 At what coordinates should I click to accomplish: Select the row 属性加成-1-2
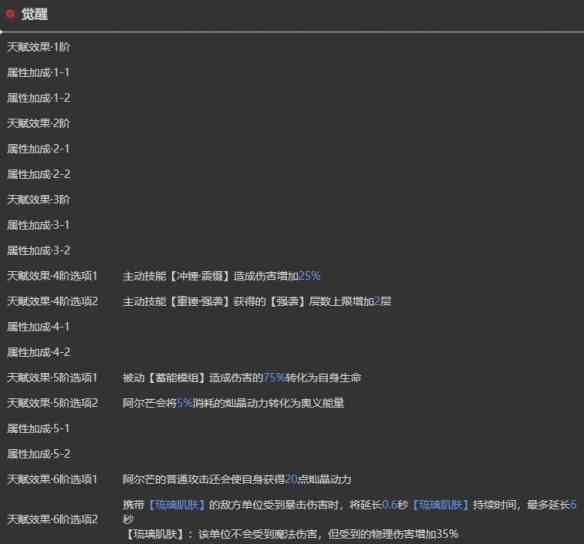coord(39,98)
